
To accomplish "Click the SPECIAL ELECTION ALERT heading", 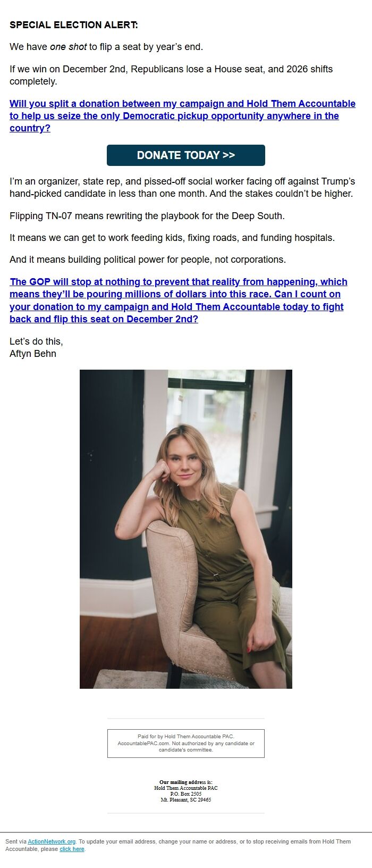I will (73, 25).
